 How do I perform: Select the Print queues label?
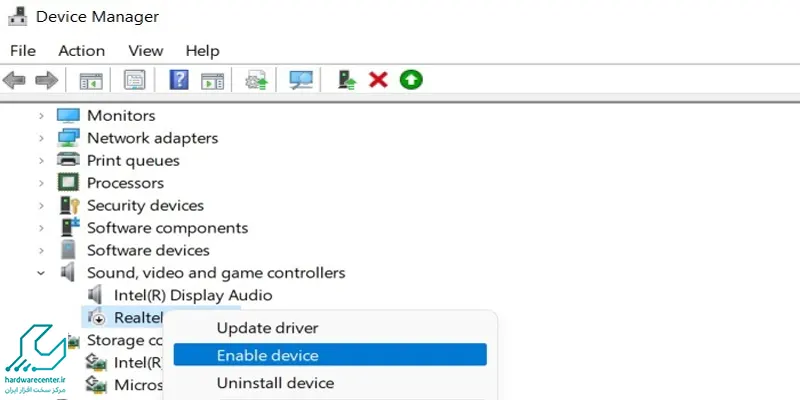coord(133,160)
